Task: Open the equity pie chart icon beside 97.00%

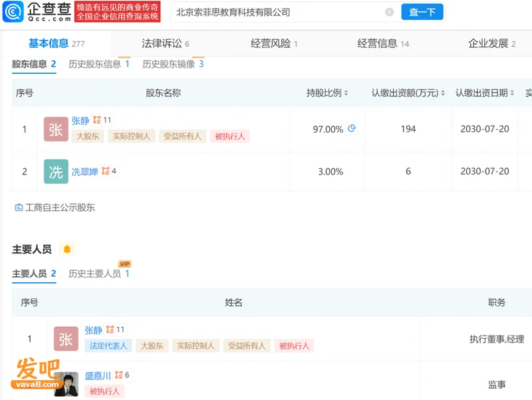Action: [x=352, y=128]
